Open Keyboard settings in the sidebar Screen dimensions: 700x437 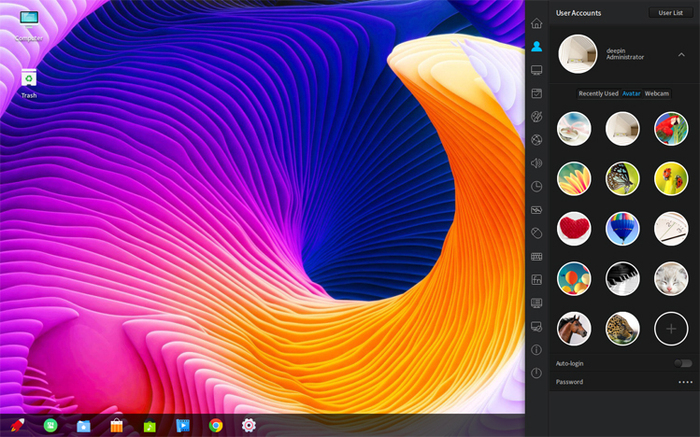(537, 256)
